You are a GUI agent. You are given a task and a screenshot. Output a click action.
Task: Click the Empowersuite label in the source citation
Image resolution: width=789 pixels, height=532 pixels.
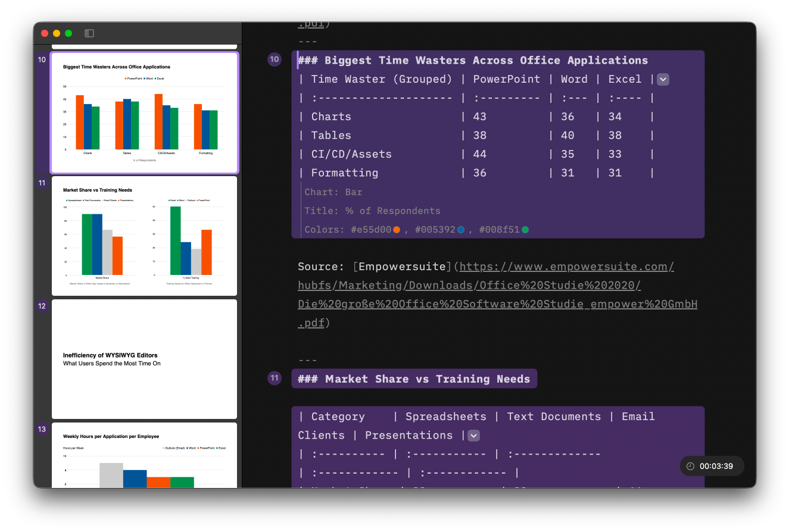pos(401,266)
